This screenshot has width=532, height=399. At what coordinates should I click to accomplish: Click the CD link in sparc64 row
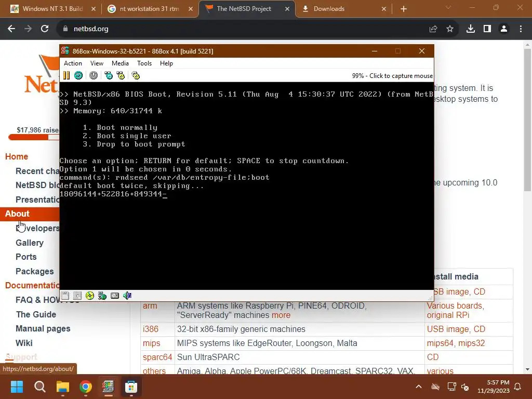tap(433, 357)
